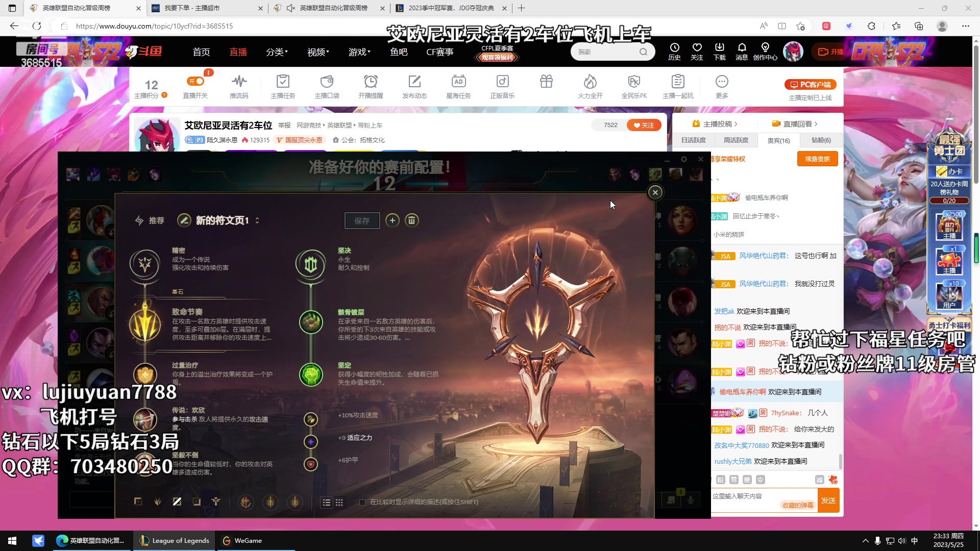
Task: Switch to 贵宾(16) tab
Action: click(x=778, y=140)
